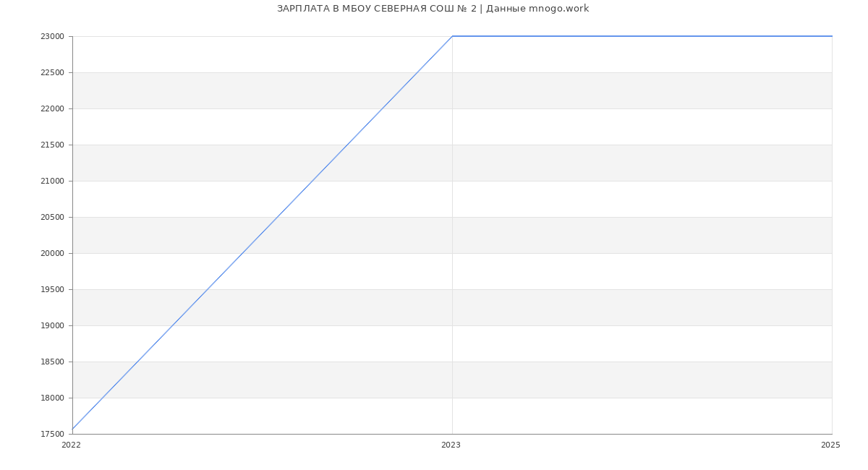Select the 21500 y-axis tick label
This screenshot has width=868, height=470.
click(x=52, y=145)
